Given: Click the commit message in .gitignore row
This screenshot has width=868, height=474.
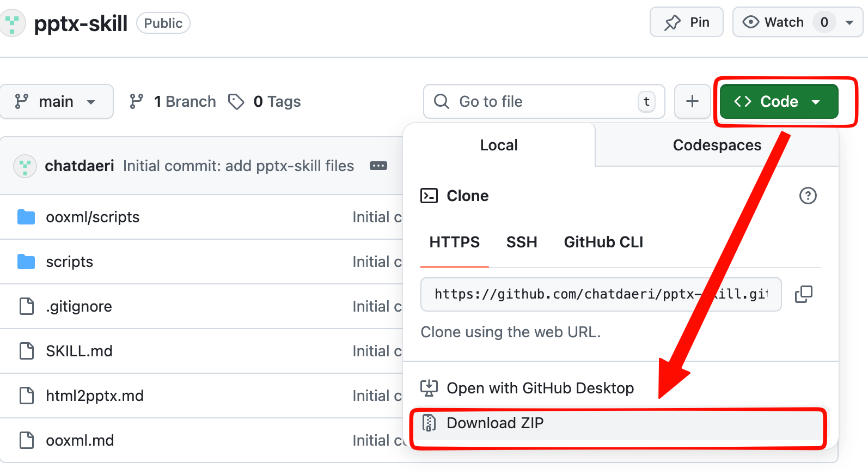Looking at the screenshot, I should [377, 307].
